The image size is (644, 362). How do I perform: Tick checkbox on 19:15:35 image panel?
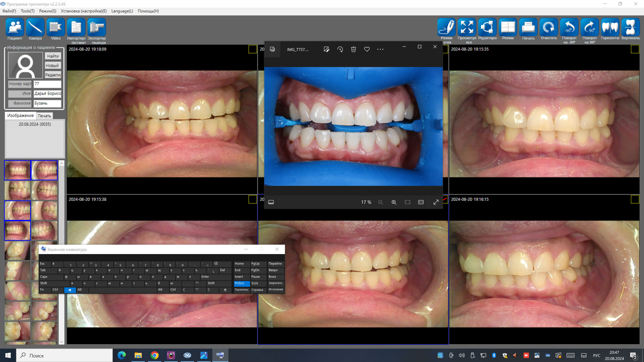point(635,49)
